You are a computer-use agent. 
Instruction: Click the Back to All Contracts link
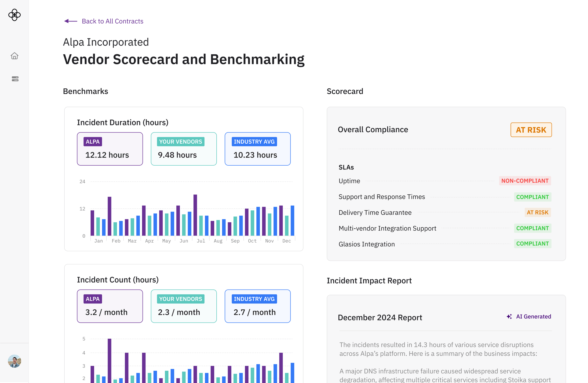coord(112,21)
